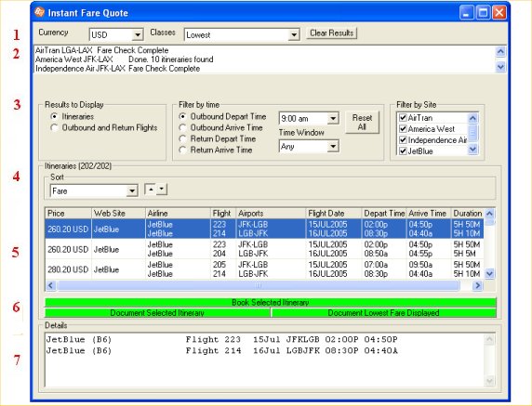This screenshot has width=532, height=406.
Task: Select Return Arrive Time radio button
Action: pos(182,150)
